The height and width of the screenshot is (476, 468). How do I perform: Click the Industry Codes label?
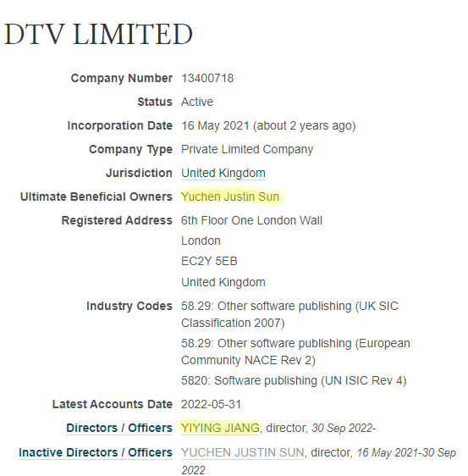pos(129,306)
